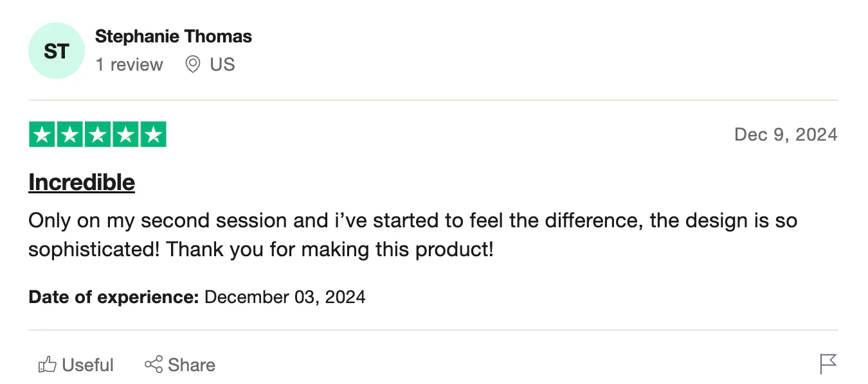Click the thumbs-up Useful icon

pyautogui.click(x=48, y=365)
